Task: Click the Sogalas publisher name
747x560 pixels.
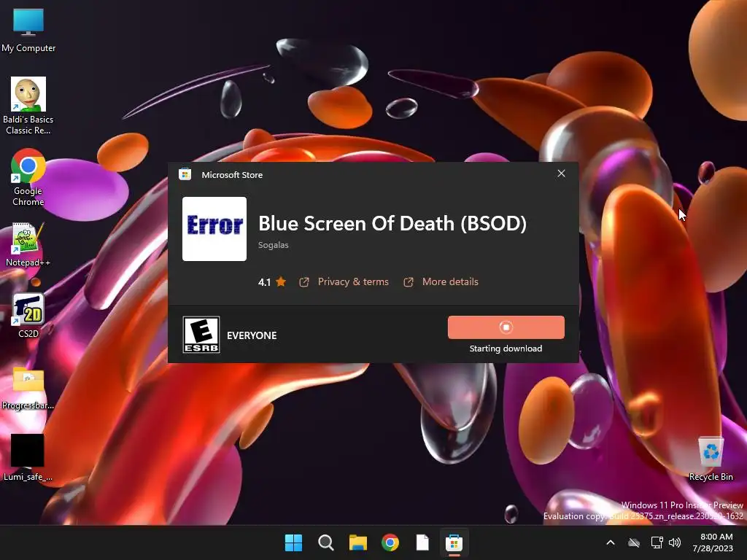Action: click(x=274, y=245)
